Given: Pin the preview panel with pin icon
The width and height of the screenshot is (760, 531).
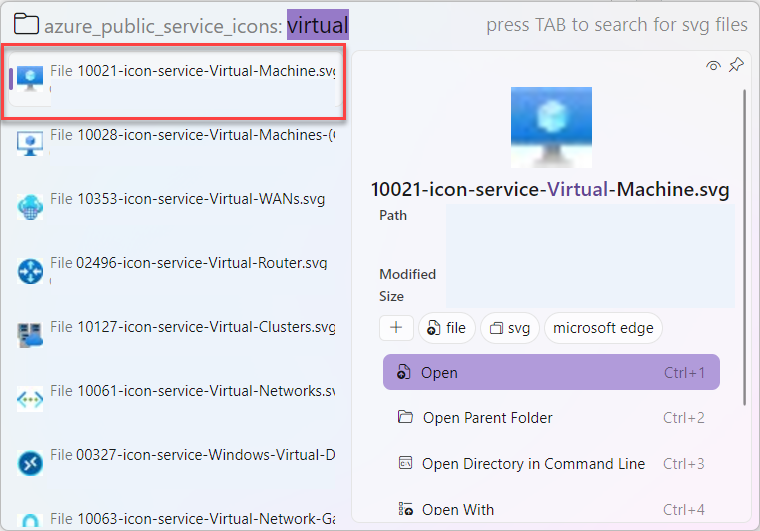Looking at the screenshot, I should pyautogui.click(x=736, y=65).
